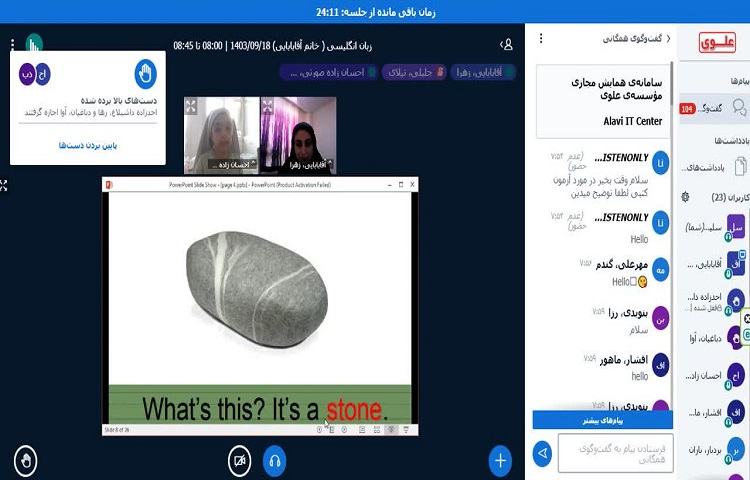Click the talking indicator 'احسان زاده صوتی'
This screenshot has height=480, width=750.
pyautogui.click(x=329, y=72)
